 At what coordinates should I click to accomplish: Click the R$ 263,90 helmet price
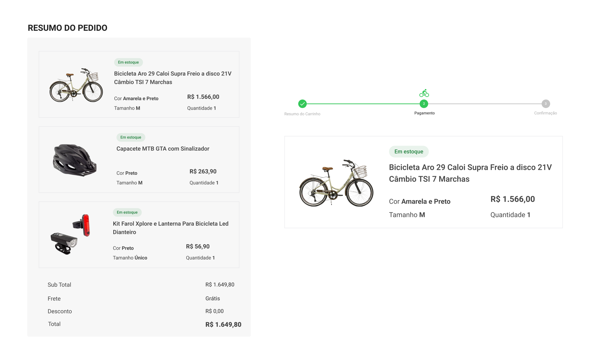(x=203, y=172)
